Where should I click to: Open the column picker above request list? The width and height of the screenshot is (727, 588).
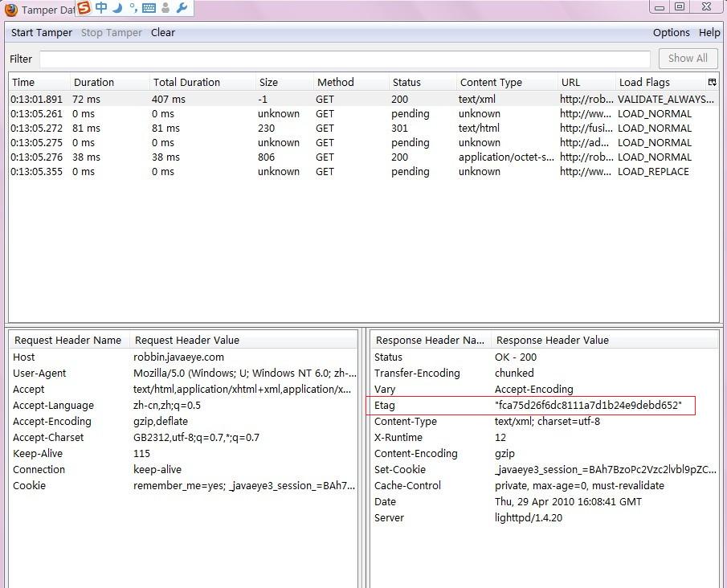pyautogui.click(x=712, y=82)
